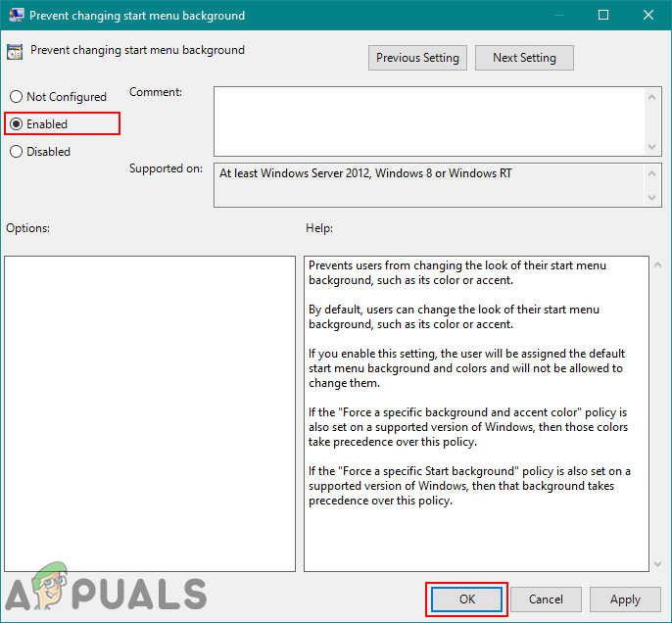672x623 pixels.
Task: Click the 'Force a specific Start background' paragraph
Action: 469,486
